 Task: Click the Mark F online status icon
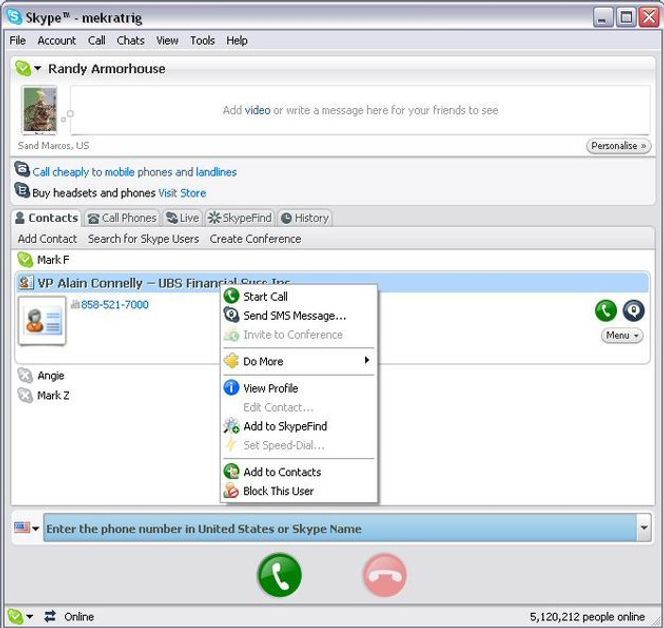pos(25,260)
